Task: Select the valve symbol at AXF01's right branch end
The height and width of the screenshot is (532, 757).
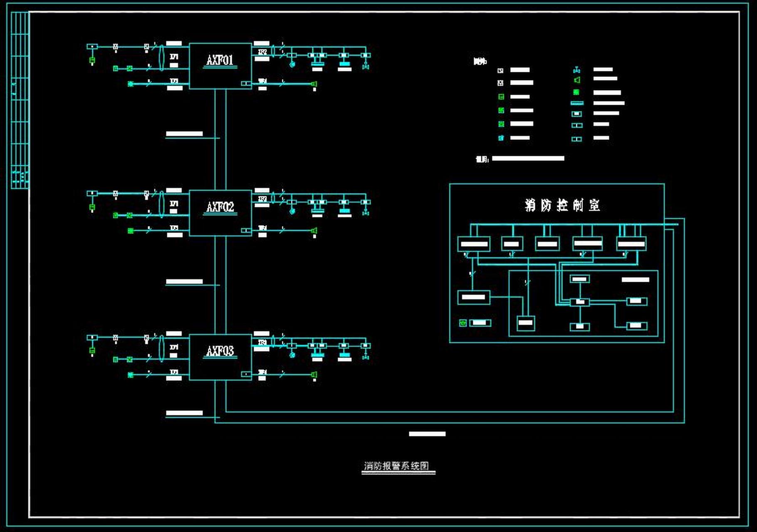Action: click(366, 66)
